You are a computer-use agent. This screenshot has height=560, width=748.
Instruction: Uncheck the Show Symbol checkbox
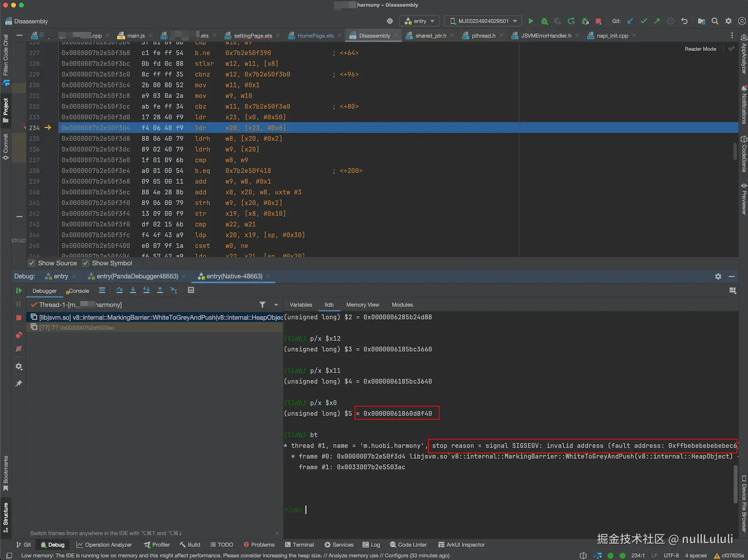pos(85,263)
